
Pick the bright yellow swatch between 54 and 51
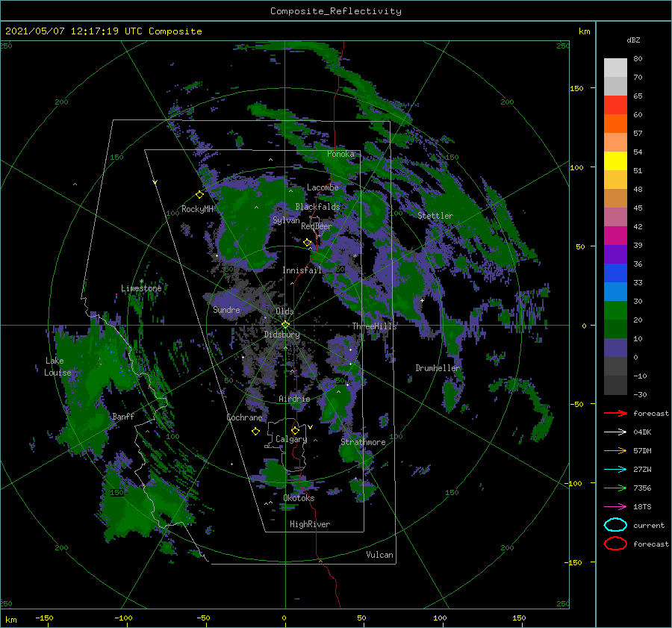(615, 161)
